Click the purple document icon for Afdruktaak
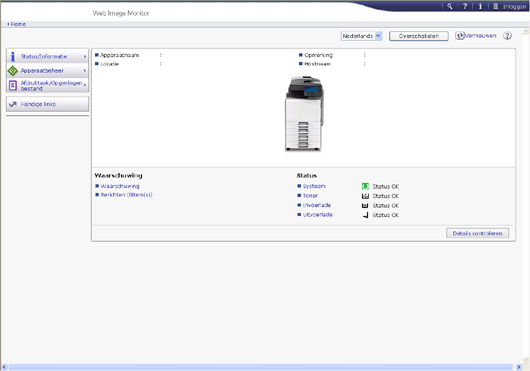530x371 pixels. pos(13,85)
